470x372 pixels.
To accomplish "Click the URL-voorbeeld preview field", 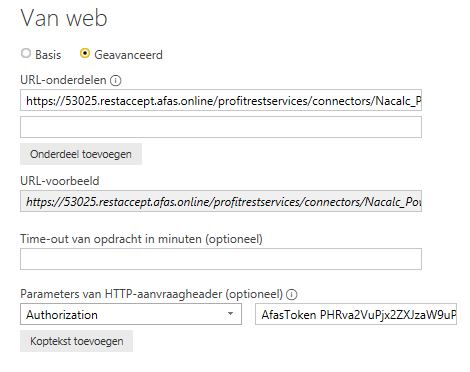I will (221, 201).
